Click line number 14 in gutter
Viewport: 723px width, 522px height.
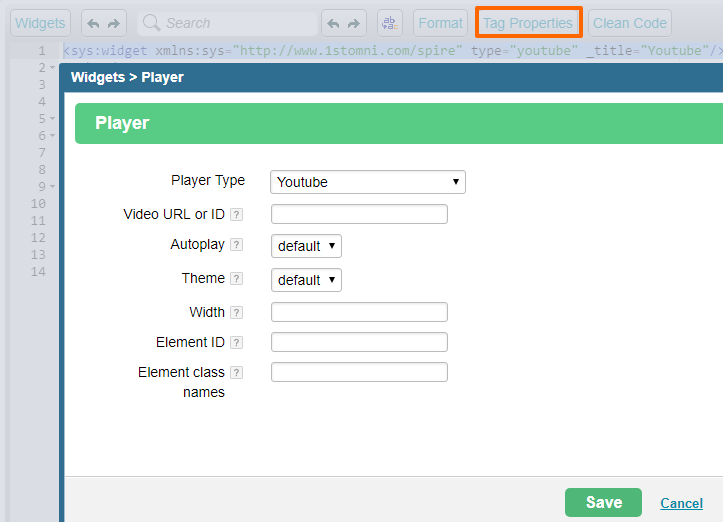[38, 272]
